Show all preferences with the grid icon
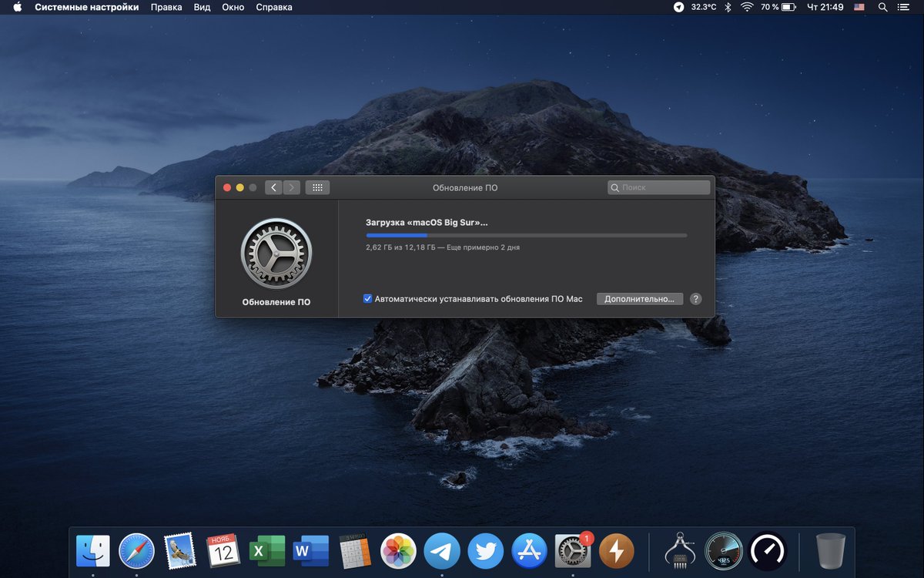 click(x=317, y=187)
